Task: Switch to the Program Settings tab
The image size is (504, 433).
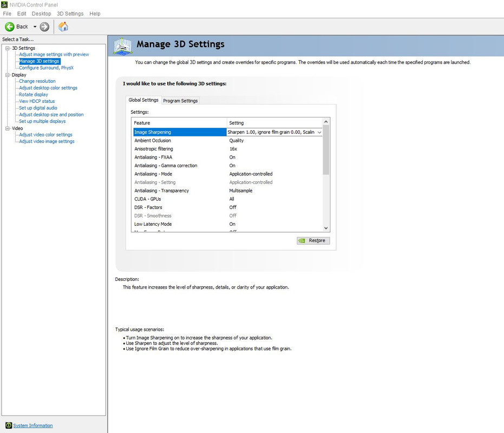Action: click(x=180, y=101)
